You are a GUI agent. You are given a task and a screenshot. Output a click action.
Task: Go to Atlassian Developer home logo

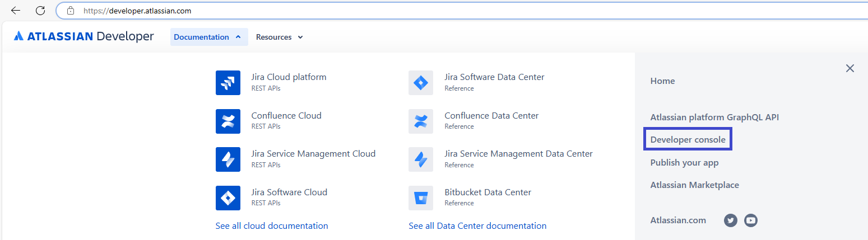click(x=83, y=37)
